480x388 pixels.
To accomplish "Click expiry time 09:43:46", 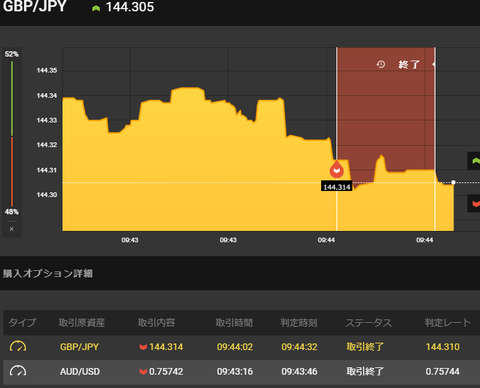I will click(299, 372).
